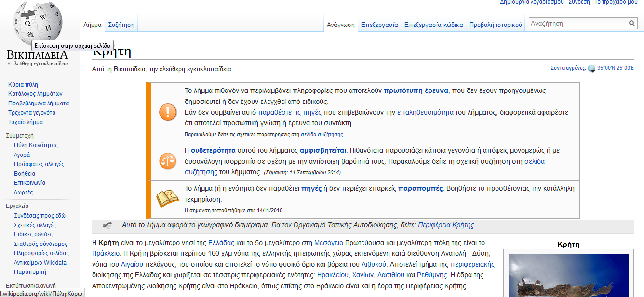The height and width of the screenshot is (297, 644).
Task: Open Δωρεές sidebar link
Action: pos(23,192)
